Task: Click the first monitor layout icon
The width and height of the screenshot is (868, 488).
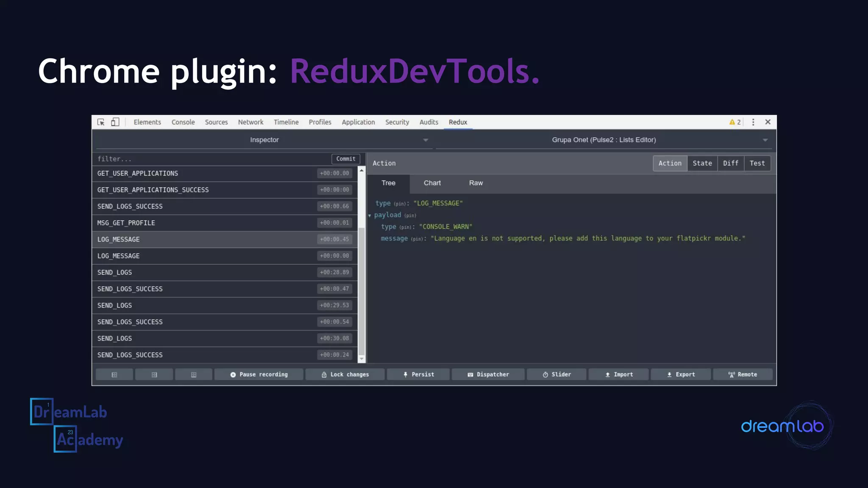Action: tap(114, 374)
